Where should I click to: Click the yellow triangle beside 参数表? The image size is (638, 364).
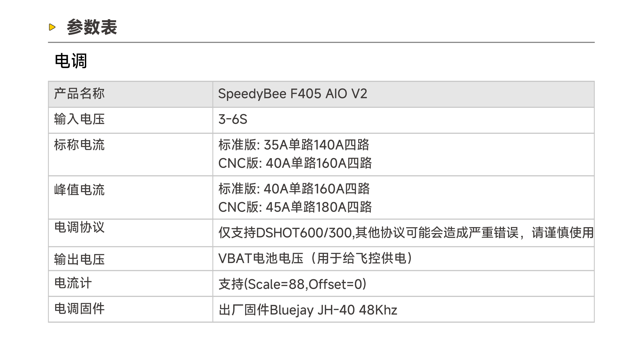pos(52,27)
